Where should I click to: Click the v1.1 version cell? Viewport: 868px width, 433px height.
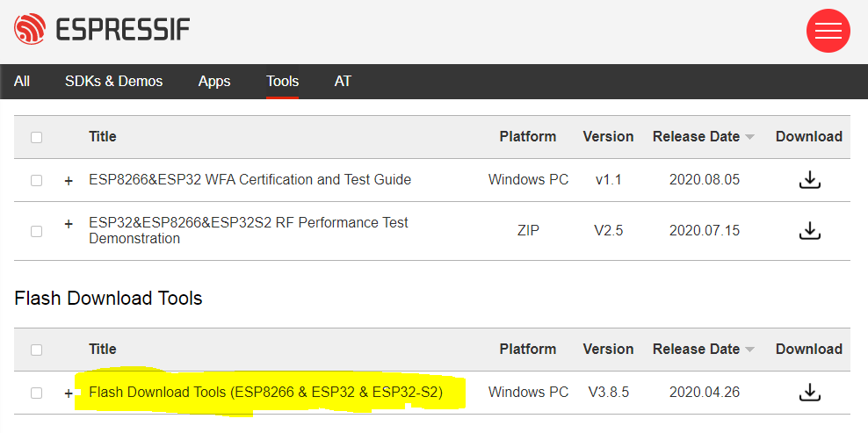pyautogui.click(x=608, y=180)
